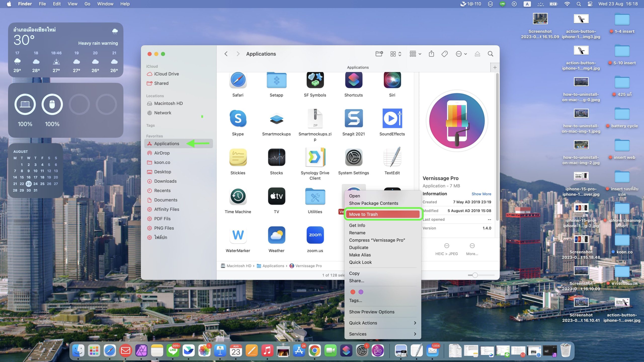Viewport: 644px width, 362px height.
Task: Open the Action ellipsis dropdown menu
Action: point(461,54)
